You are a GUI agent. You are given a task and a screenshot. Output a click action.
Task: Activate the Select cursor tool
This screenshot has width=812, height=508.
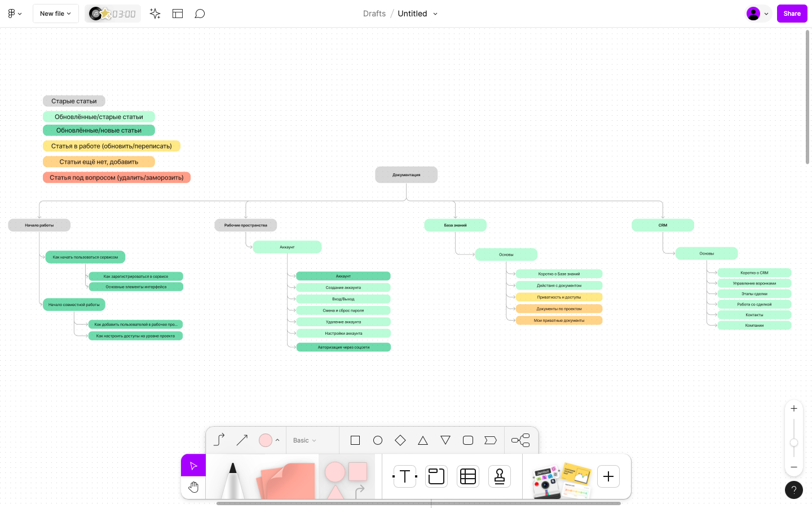point(193,466)
